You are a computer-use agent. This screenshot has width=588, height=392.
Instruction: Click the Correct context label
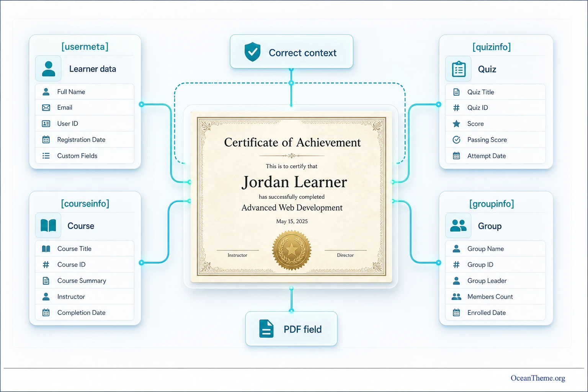pyautogui.click(x=302, y=53)
